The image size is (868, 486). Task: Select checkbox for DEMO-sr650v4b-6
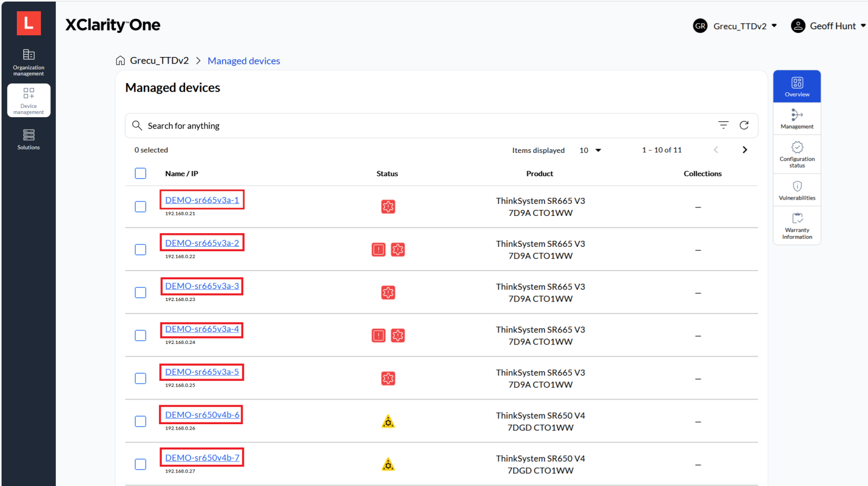[141, 421]
